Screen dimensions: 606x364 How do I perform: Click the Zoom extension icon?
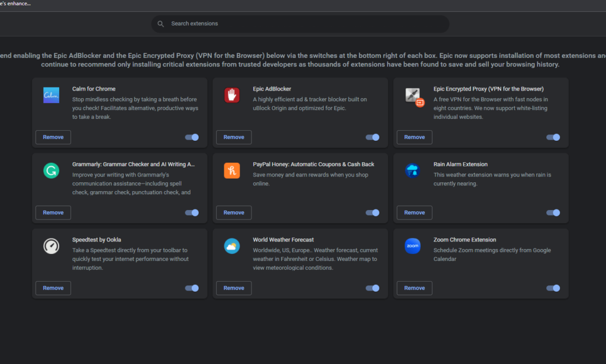click(x=412, y=246)
